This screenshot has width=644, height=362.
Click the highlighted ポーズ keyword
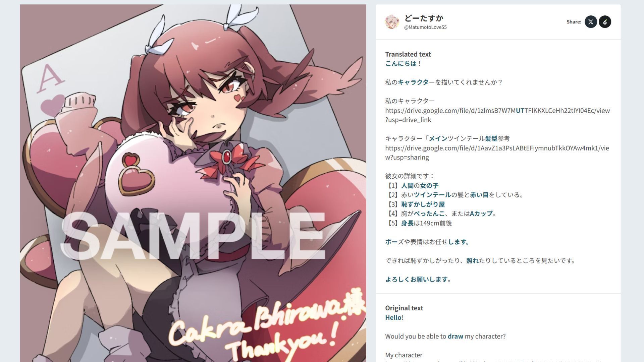point(391,242)
